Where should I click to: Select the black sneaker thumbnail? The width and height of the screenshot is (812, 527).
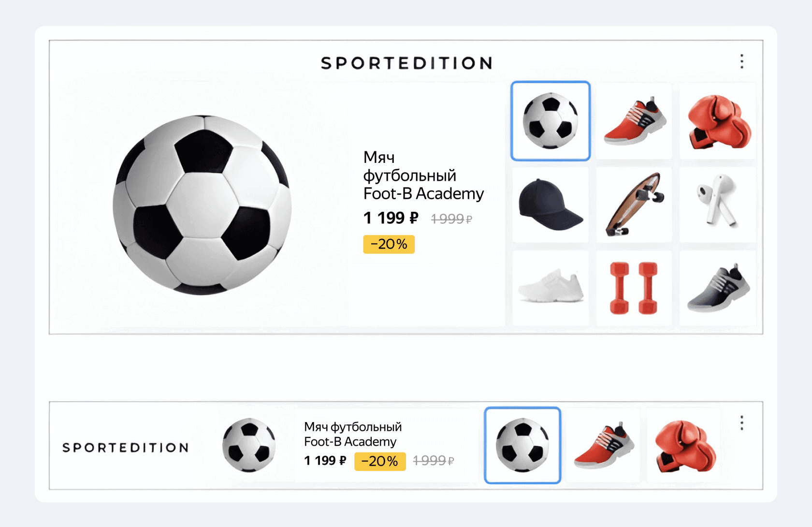pyautogui.click(x=718, y=288)
